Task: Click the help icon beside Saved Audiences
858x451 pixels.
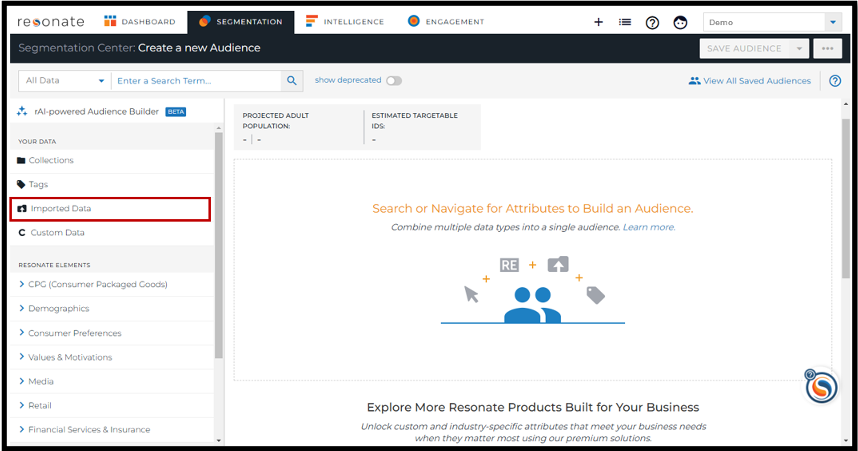Action: (835, 80)
